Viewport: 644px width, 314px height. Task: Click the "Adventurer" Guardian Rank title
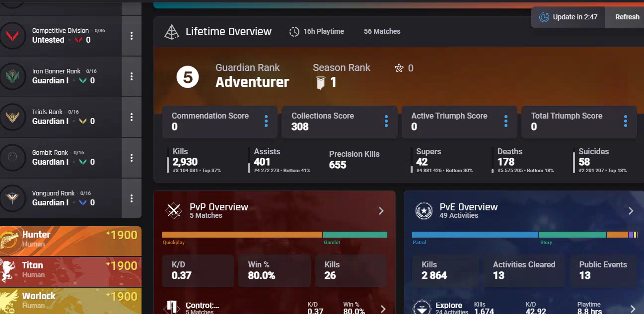[252, 82]
